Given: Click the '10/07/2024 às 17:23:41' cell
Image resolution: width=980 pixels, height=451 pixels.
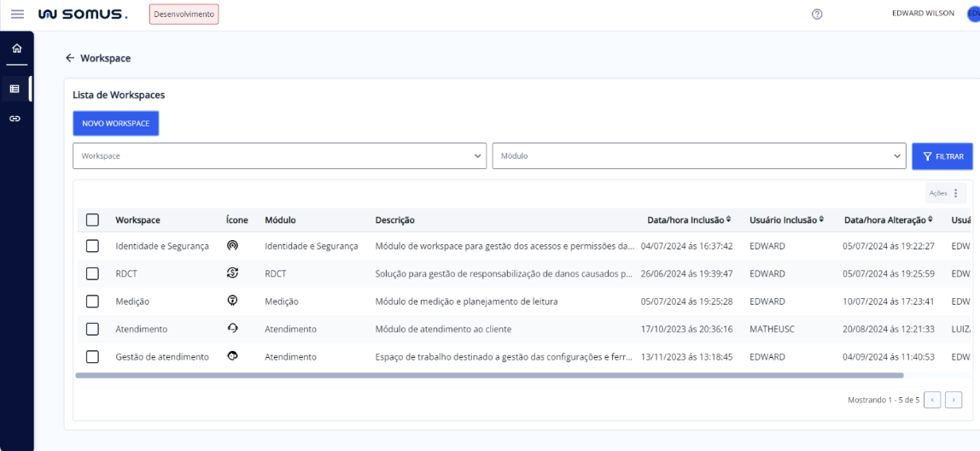Looking at the screenshot, I should 889,302.
